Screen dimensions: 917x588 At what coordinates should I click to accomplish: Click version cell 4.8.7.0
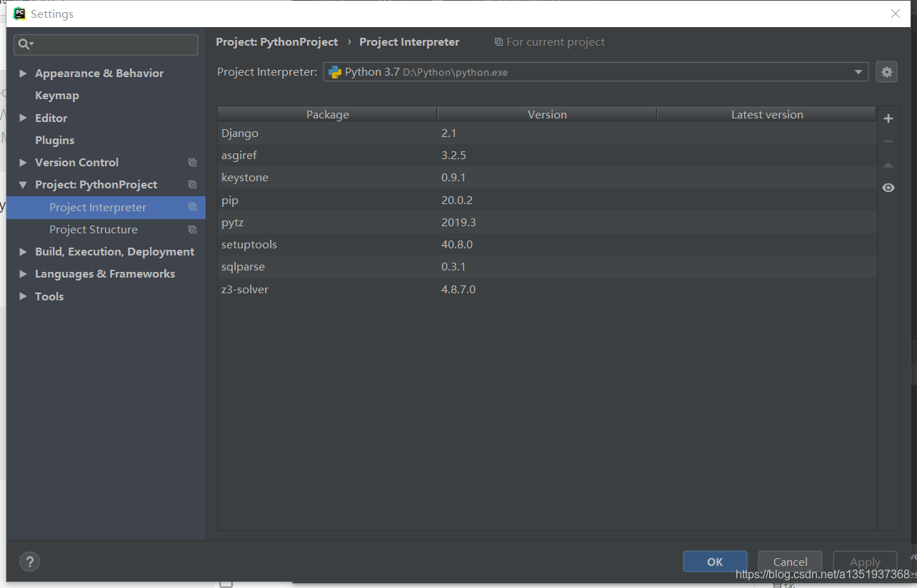pyautogui.click(x=459, y=290)
